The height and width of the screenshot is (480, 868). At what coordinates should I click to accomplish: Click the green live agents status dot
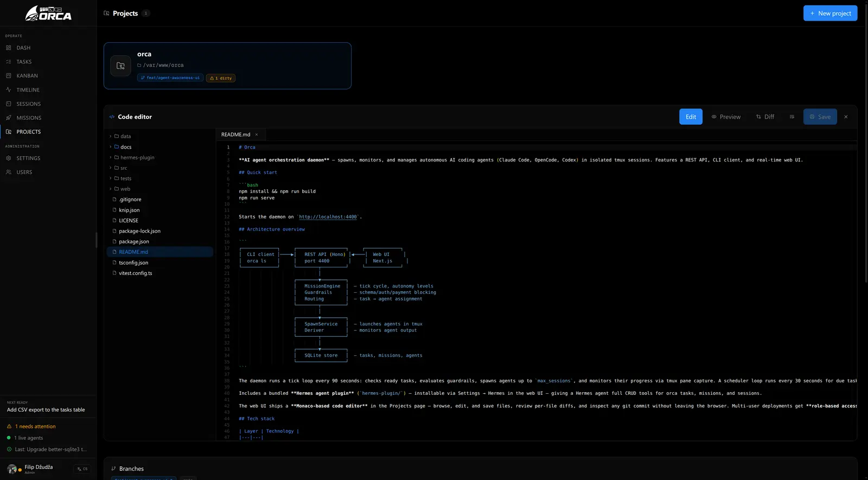(x=9, y=438)
